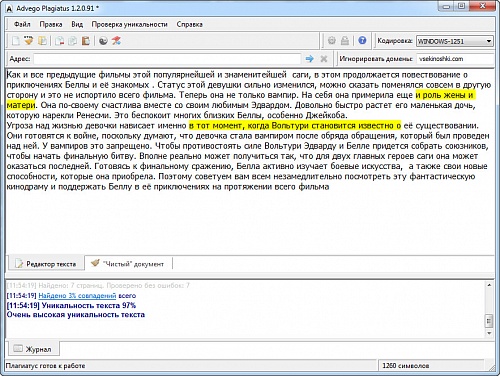
Task: Click the New document icon
Action: (16, 41)
